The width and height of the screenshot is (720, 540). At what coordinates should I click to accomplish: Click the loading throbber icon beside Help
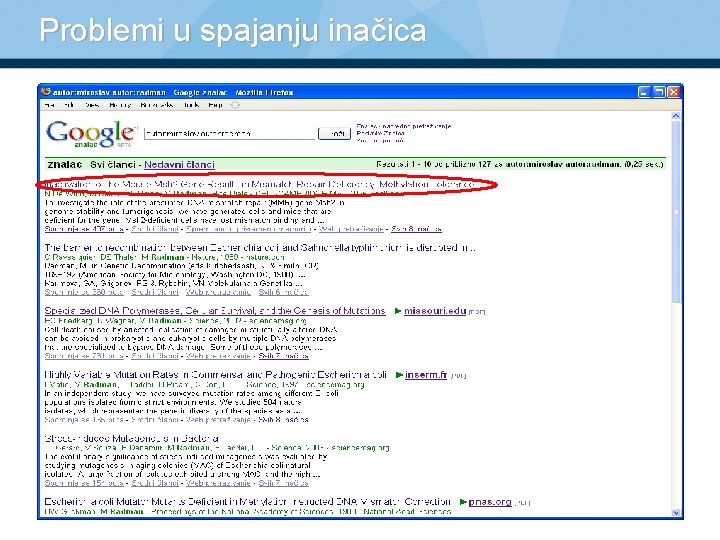coord(235,105)
